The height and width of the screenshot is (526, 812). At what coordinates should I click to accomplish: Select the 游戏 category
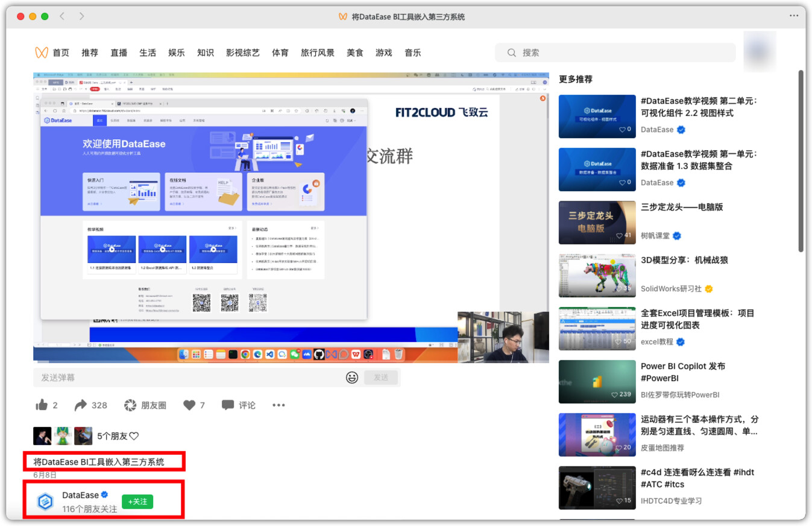click(x=384, y=52)
